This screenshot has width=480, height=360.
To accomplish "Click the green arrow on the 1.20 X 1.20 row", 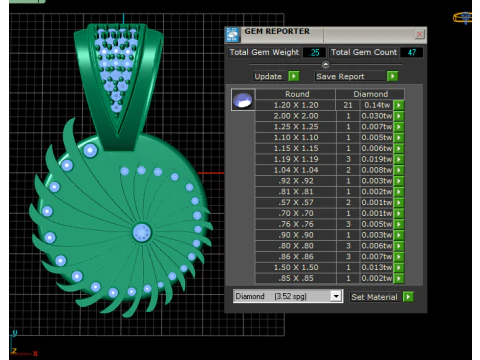I will [x=399, y=105].
